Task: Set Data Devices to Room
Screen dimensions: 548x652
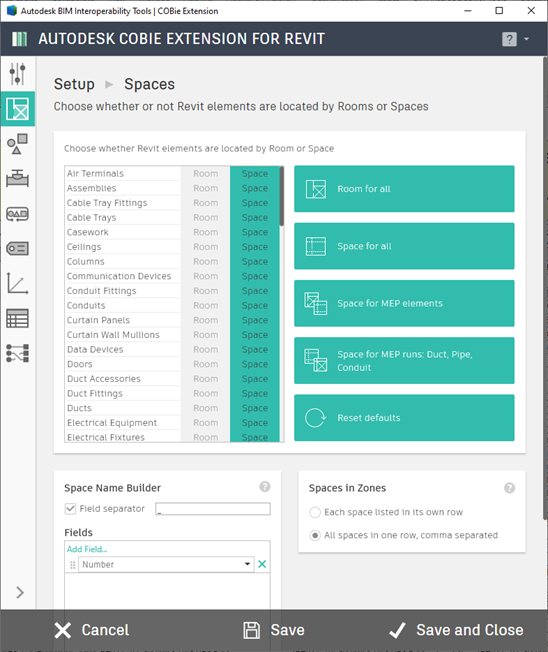Action: click(205, 349)
